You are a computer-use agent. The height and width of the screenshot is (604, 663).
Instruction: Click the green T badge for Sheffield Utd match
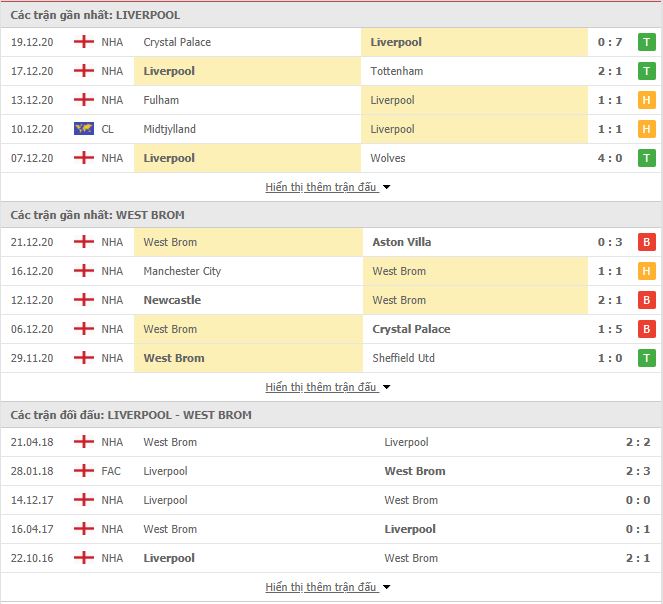coord(646,358)
